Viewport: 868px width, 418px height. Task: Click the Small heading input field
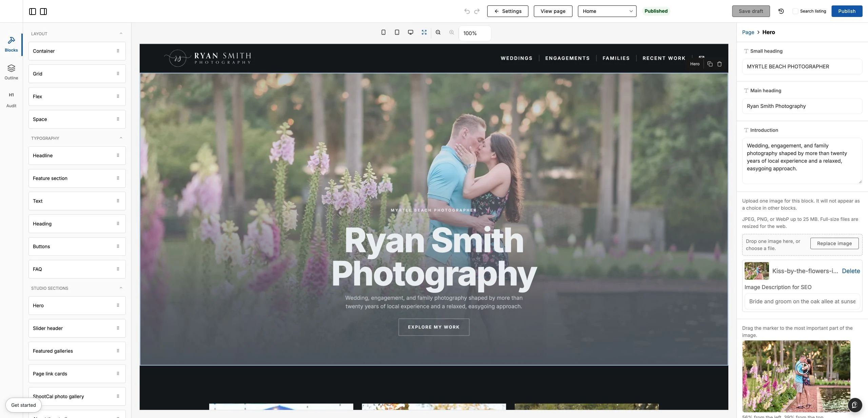point(802,66)
